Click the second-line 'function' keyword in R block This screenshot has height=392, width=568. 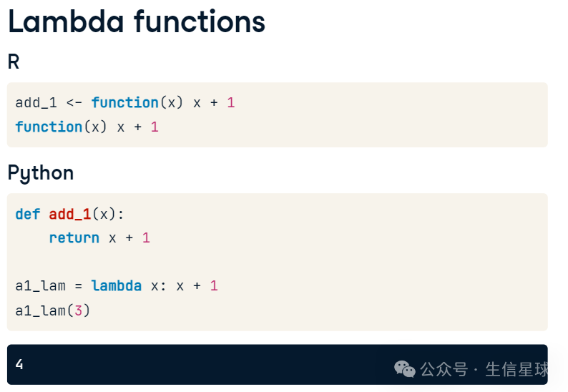coord(49,127)
